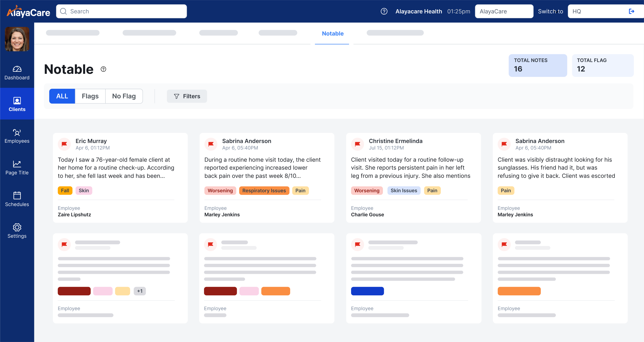Switch to the Flags filter
Viewport: 644px width, 342px height.
click(x=90, y=96)
